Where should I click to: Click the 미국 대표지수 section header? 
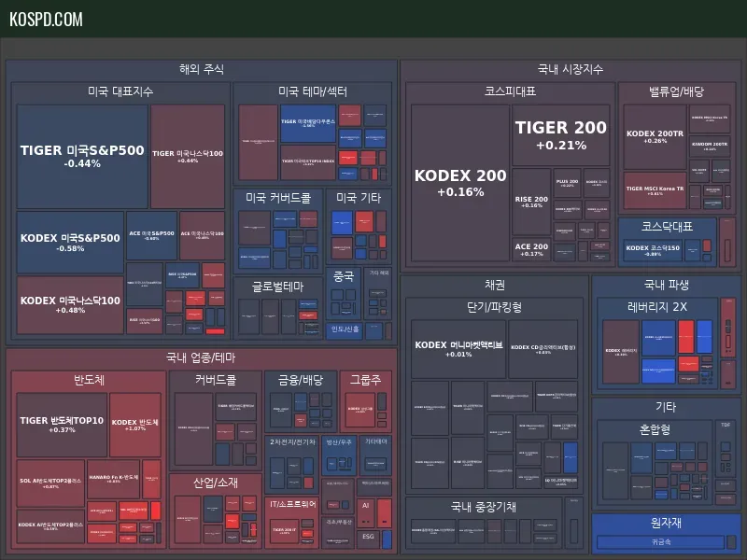(120, 91)
